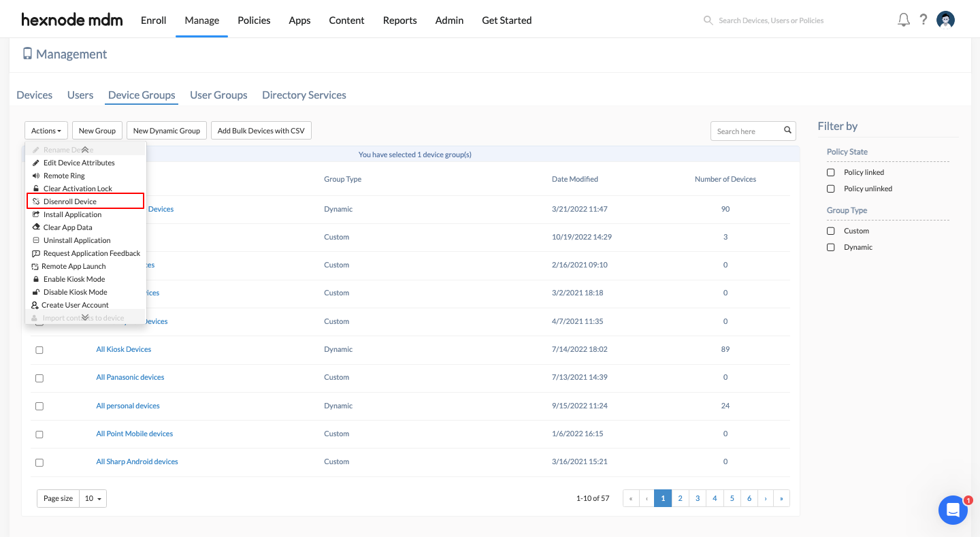Screen dimensions: 980x537
Task: Click the New Dynamic Group button
Action: [167, 131]
